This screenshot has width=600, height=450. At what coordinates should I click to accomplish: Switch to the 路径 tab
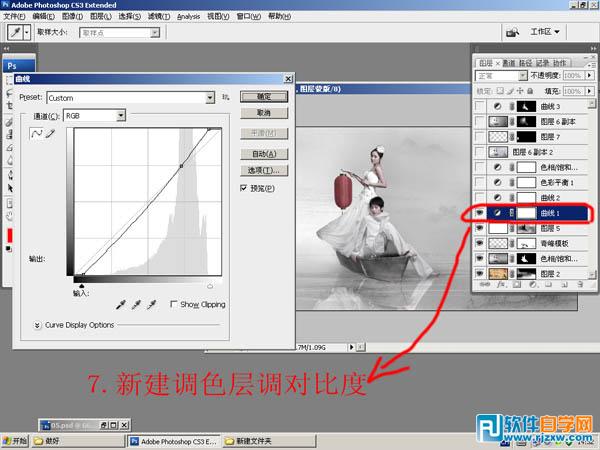[x=525, y=63]
